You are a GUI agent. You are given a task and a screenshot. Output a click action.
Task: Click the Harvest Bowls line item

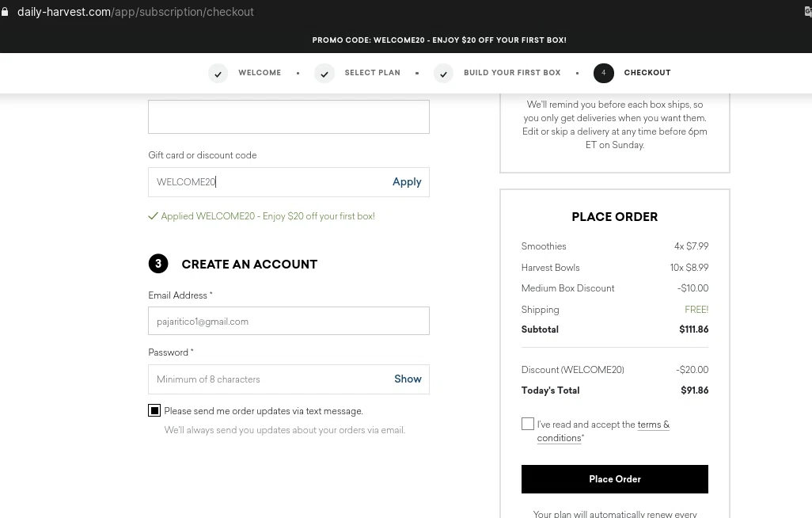[x=615, y=268]
